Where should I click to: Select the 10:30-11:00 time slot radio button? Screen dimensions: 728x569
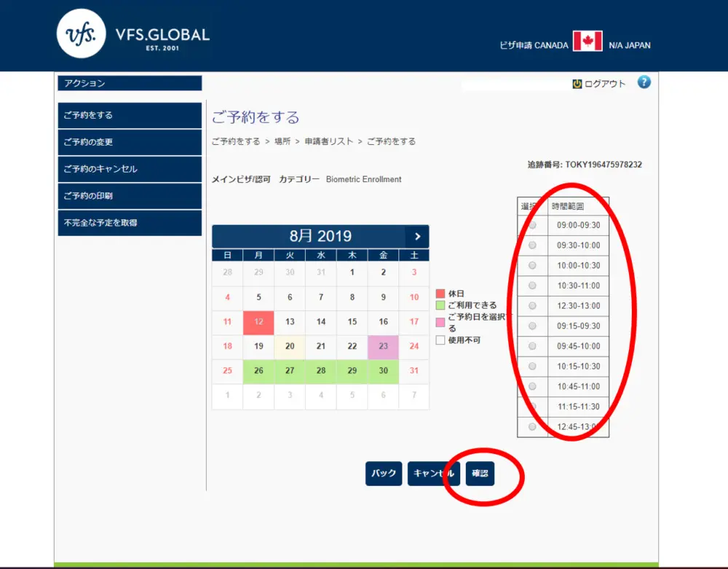532,286
